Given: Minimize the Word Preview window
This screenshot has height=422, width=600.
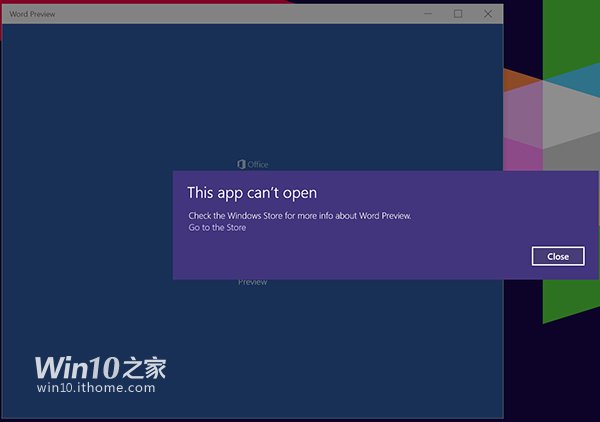Looking at the screenshot, I should tap(427, 14).
